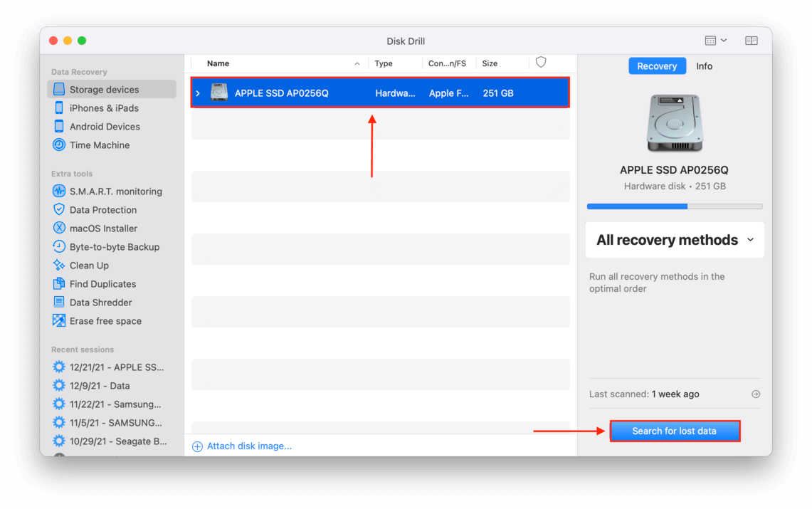Expand the APPLE SSD AP0256Q row chevron

[x=198, y=93]
